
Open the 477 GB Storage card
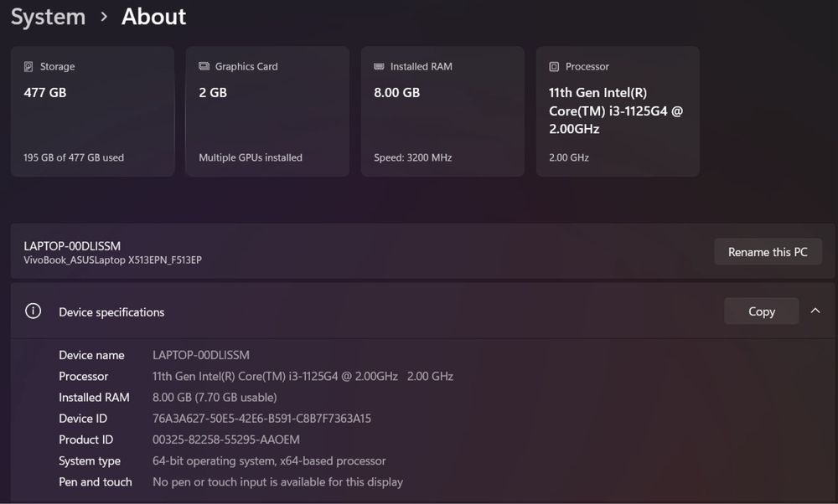pyautogui.click(x=92, y=111)
